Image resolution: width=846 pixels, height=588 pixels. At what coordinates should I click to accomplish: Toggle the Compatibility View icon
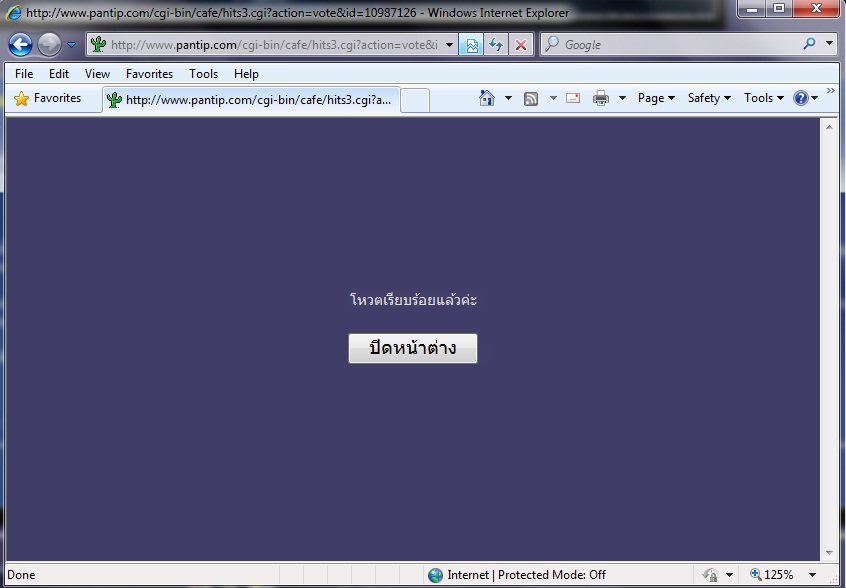(x=471, y=45)
